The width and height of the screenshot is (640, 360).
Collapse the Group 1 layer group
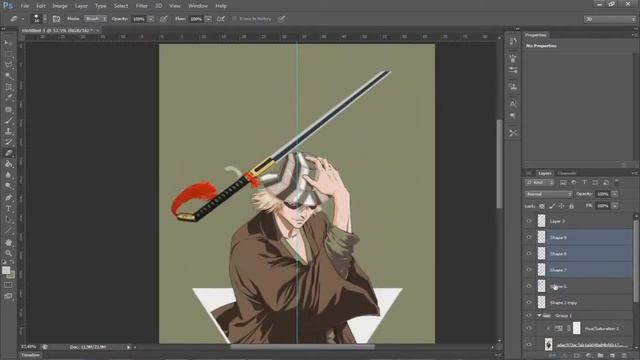tap(540, 316)
